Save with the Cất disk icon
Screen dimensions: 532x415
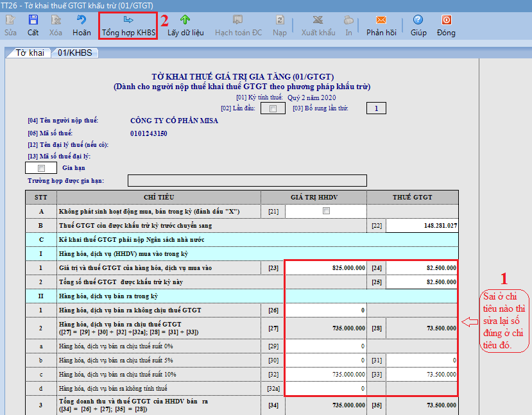click(x=33, y=20)
